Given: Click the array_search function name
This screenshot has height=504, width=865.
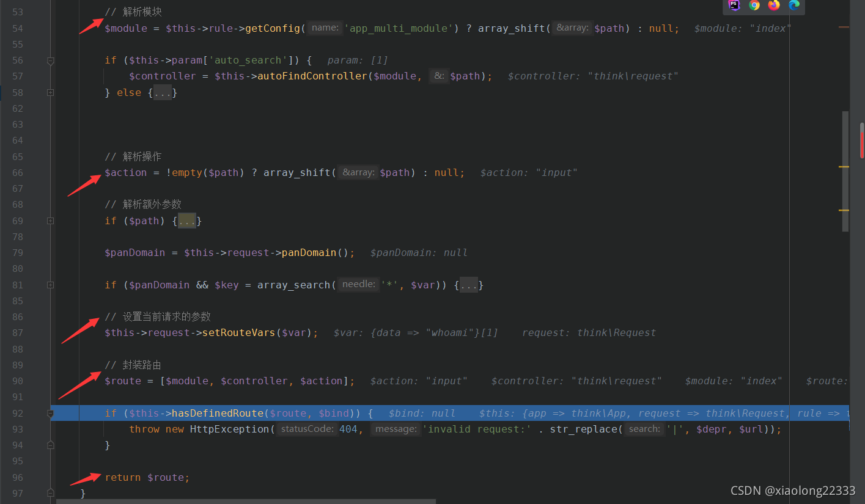Looking at the screenshot, I should [x=294, y=285].
